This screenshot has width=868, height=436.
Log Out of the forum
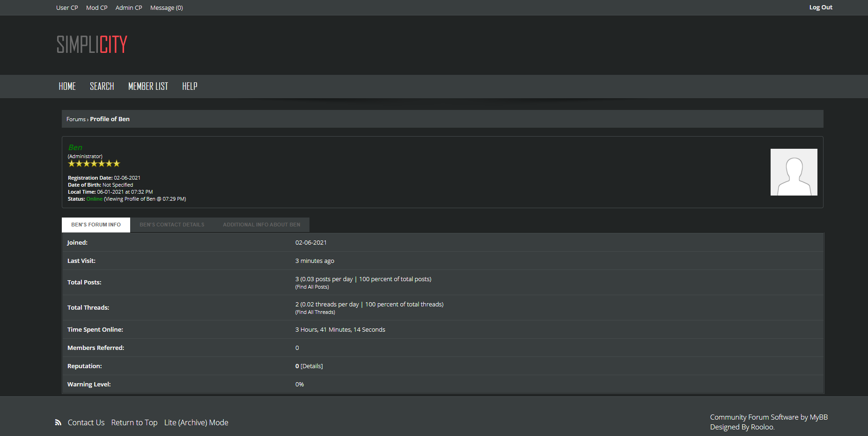tap(820, 7)
